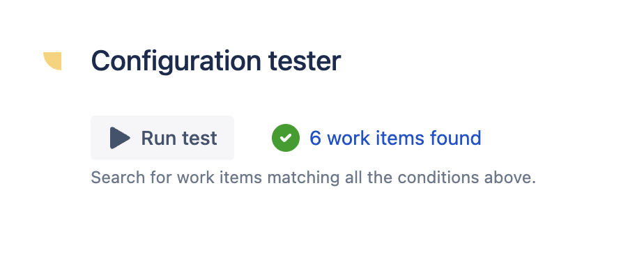Image resolution: width=644 pixels, height=266 pixels.
Task: Click the word found in blue link
Action: [456, 138]
